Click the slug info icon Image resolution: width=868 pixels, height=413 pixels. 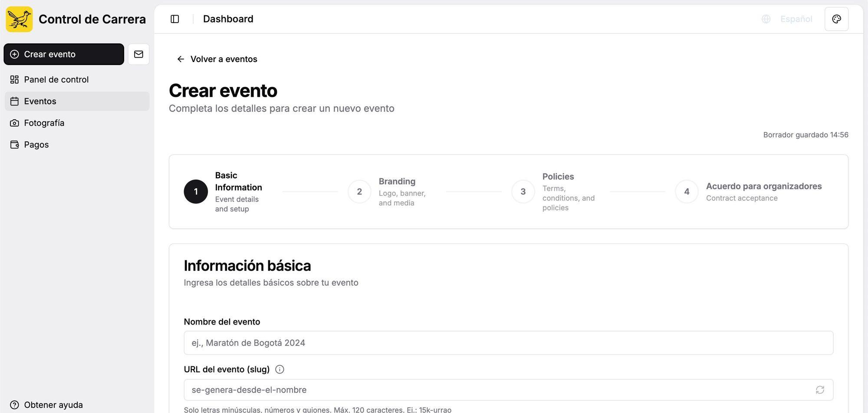coord(279,369)
